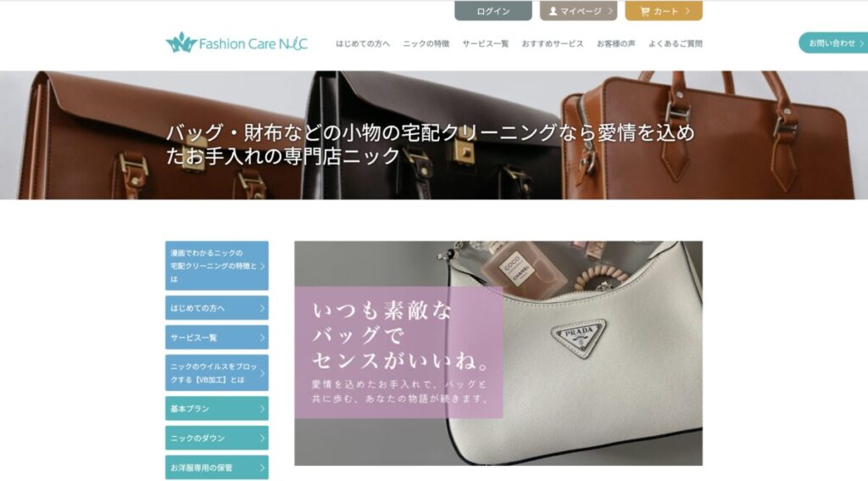Click the ログイン button
868x481 pixels.
[493, 10]
